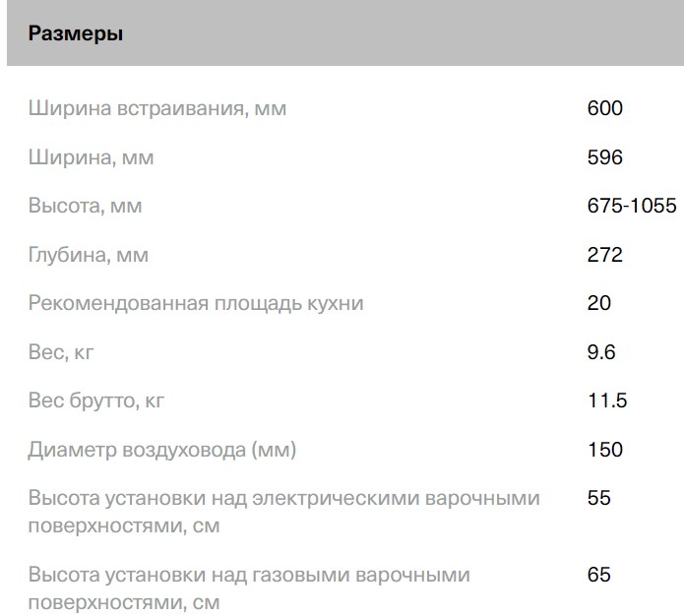Viewport: 684px width, 616px height.
Task: Click Диаметр воздуховода (мм) label
Action: pyautogui.click(x=162, y=450)
